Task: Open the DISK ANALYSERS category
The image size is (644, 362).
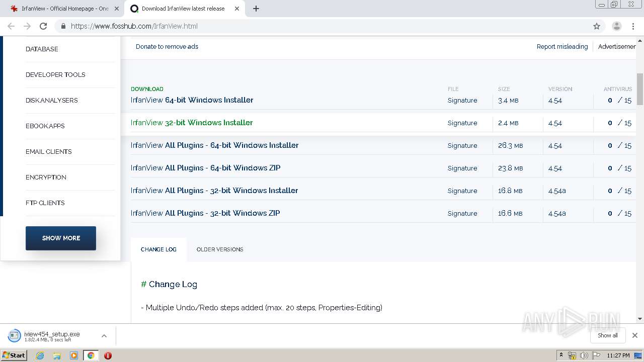Action: [x=52, y=101]
